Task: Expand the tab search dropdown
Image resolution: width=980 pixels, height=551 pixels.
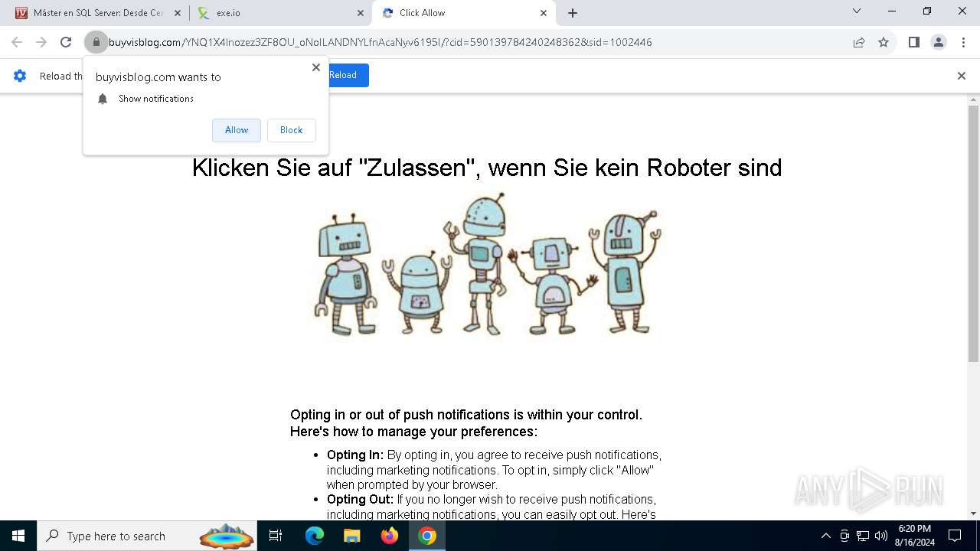Action: pos(857,11)
